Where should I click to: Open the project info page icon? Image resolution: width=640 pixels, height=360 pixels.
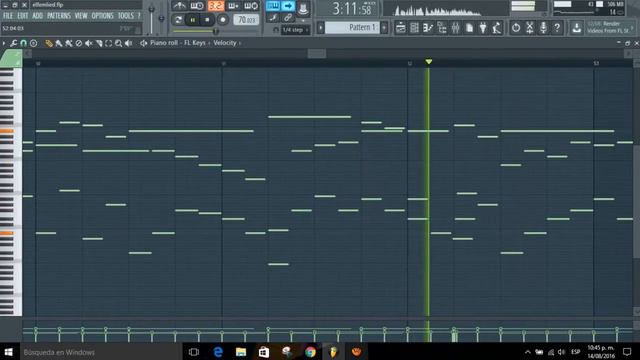click(x=469, y=28)
